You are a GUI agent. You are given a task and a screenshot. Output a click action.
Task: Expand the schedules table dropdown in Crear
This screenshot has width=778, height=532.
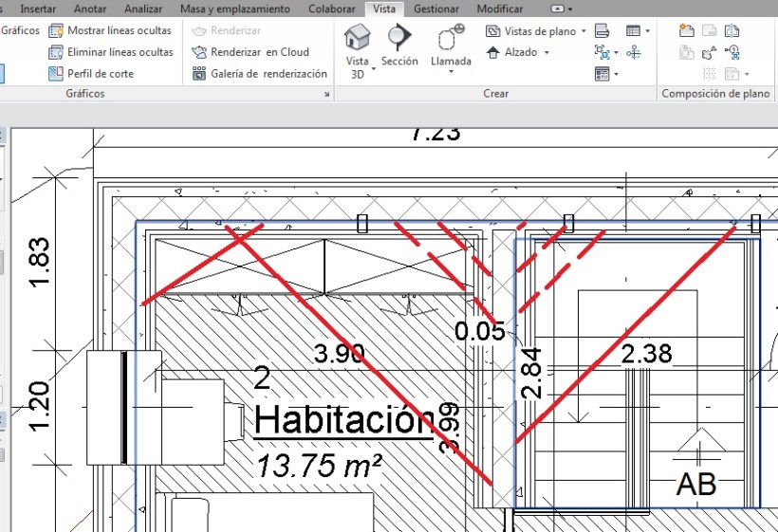tap(647, 31)
